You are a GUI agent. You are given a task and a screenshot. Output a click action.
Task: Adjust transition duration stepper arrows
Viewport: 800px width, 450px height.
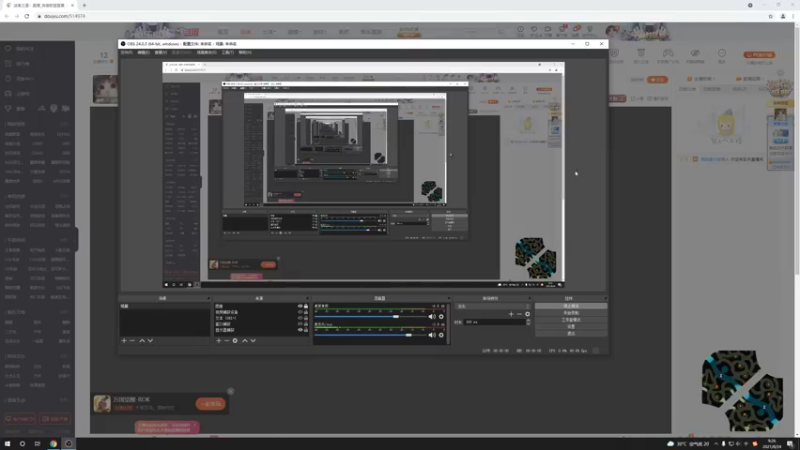[x=528, y=322]
